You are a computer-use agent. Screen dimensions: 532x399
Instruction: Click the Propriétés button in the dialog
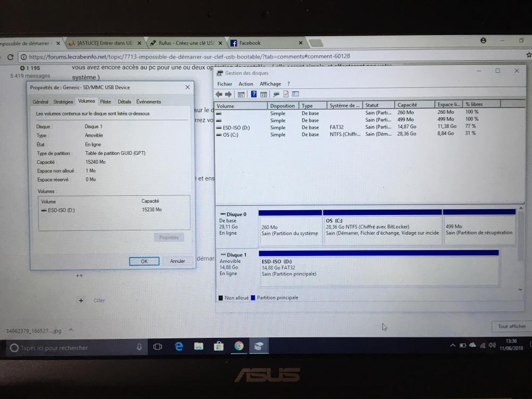coord(169,237)
